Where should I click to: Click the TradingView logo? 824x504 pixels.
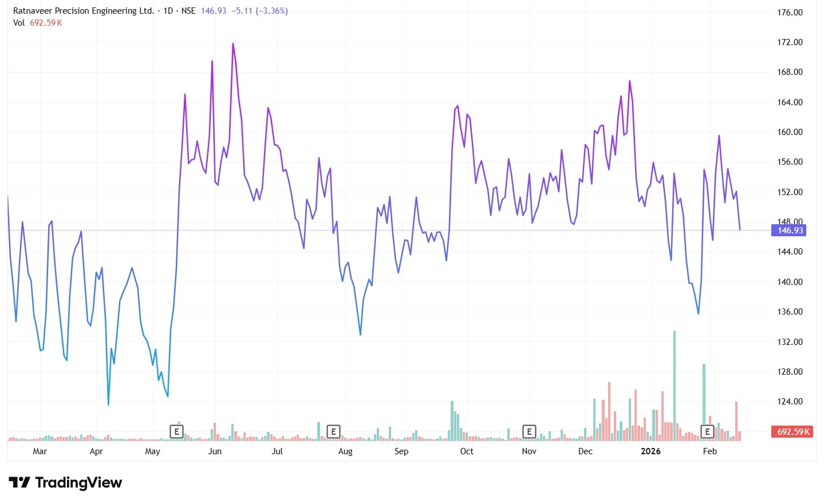click(x=65, y=483)
